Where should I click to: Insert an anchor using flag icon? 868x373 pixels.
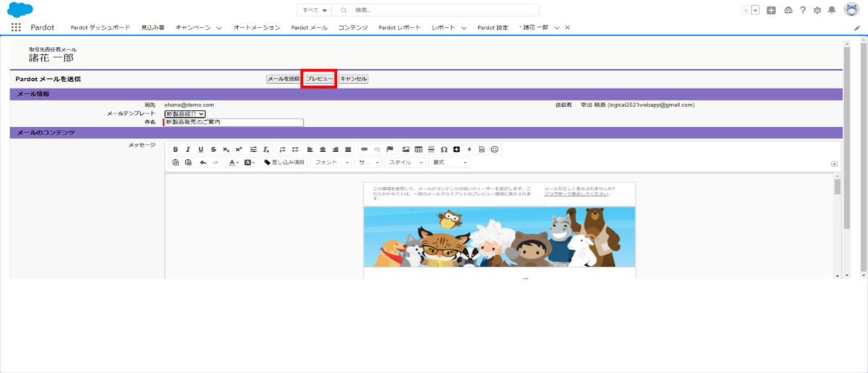pos(390,150)
